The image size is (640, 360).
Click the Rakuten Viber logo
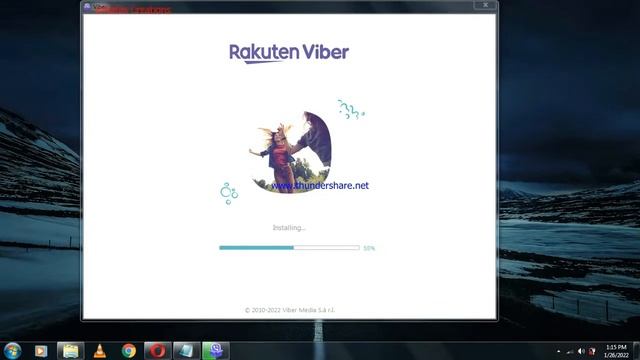click(x=289, y=53)
